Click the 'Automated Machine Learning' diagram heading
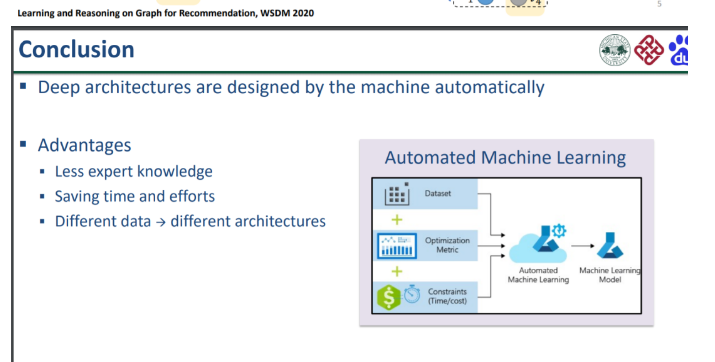This screenshot has height=362, width=715. coord(505,158)
